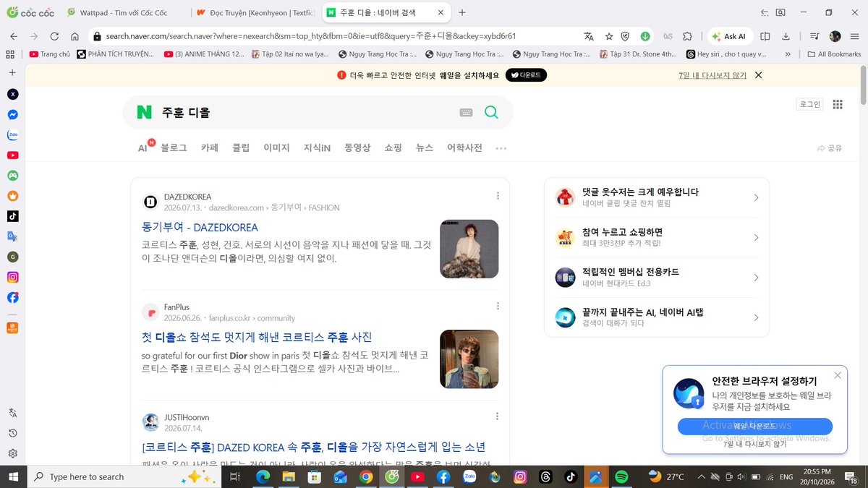This screenshot has width=868, height=488.
Task: Reload the current page
Action: point(54,36)
